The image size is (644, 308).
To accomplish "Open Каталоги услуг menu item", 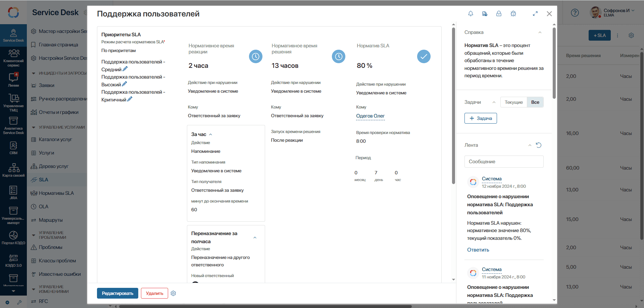I will 55,139.
